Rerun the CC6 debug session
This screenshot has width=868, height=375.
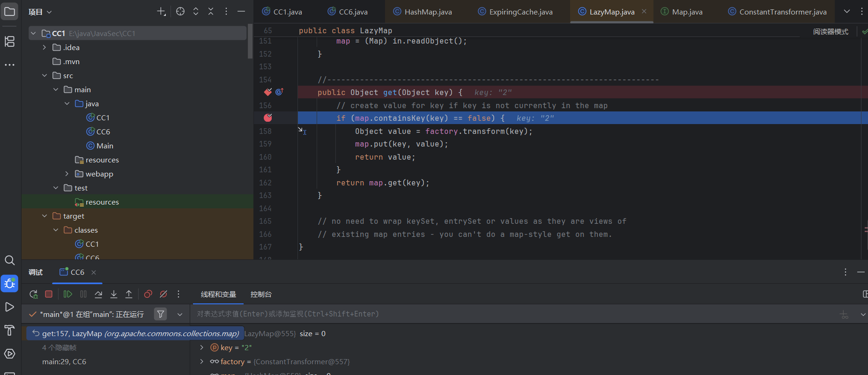(x=33, y=294)
